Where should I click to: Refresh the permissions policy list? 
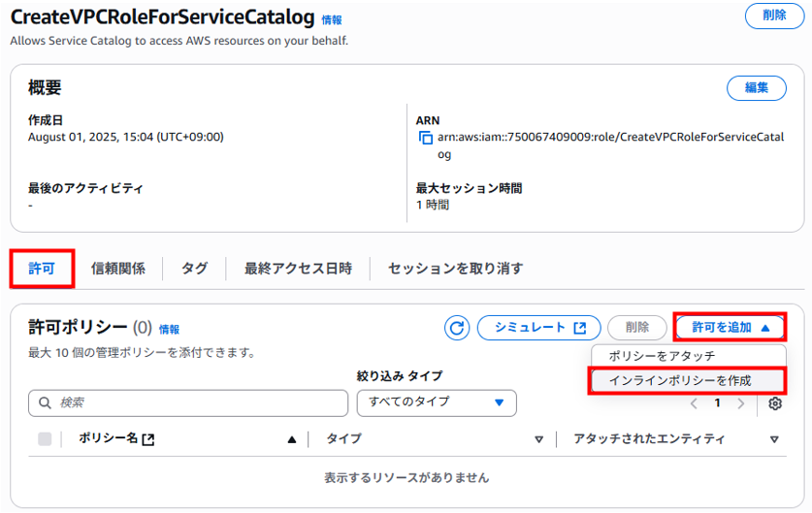pos(457,328)
